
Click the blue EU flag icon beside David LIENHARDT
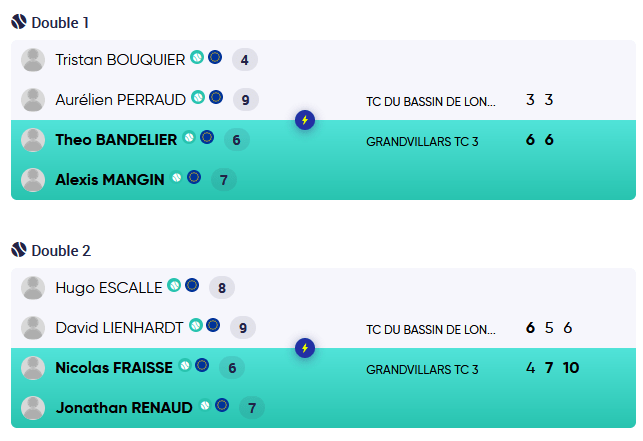click(x=213, y=325)
